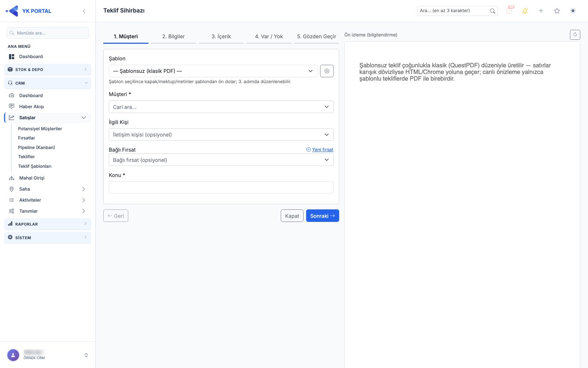Collapse the CRM section
This screenshot has height=368, width=588.
[48, 83]
